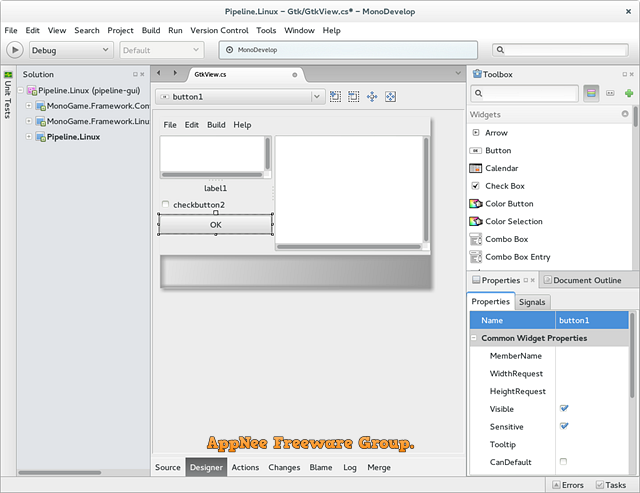
Task: Click the four-arrow expand designer icon
Action: tap(372, 97)
